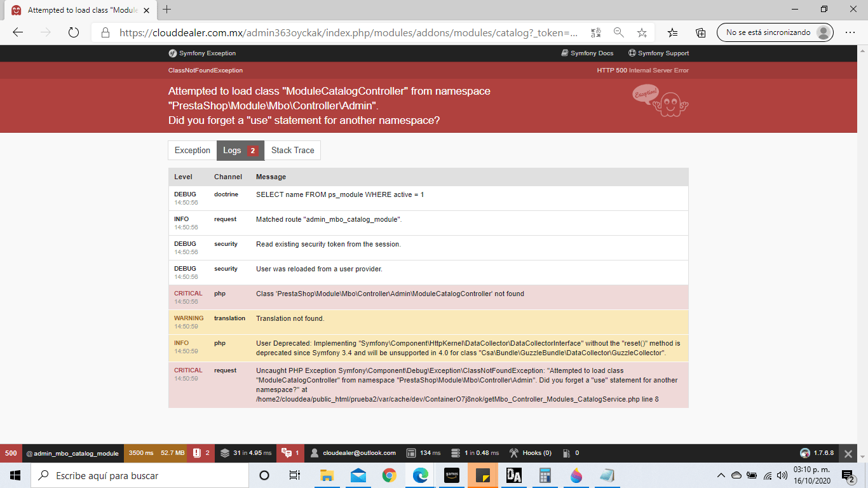The image size is (868, 488).
Task: Click the 'Read existing security token' message
Action: [329, 244]
